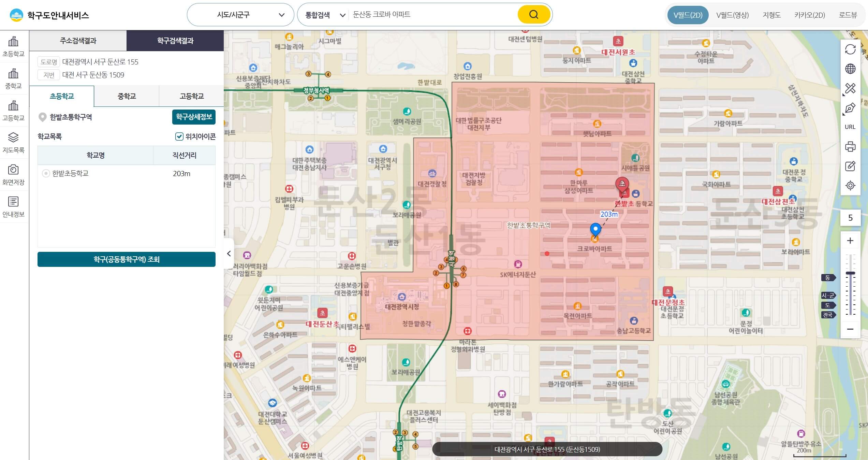Uncheck the 위치아이콘 checkbox
Screen dimensions: 868x460
[179, 136]
